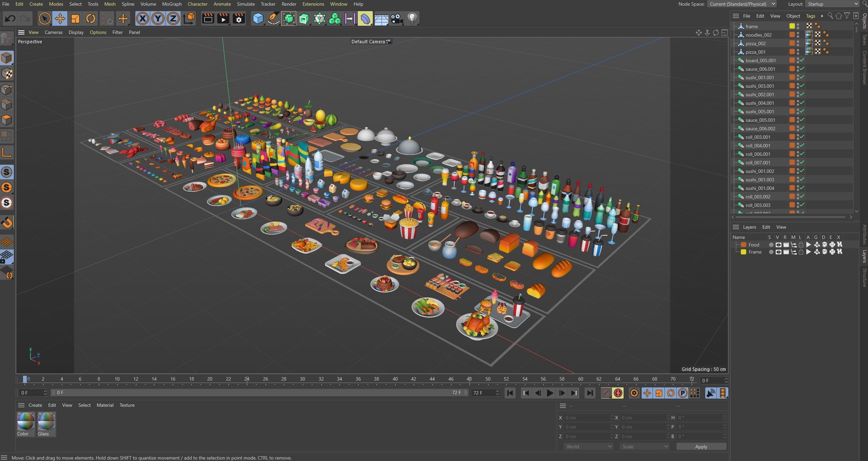Toggle Autokeying record button
The width and height of the screenshot is (868, 461).
click(618, 393)
